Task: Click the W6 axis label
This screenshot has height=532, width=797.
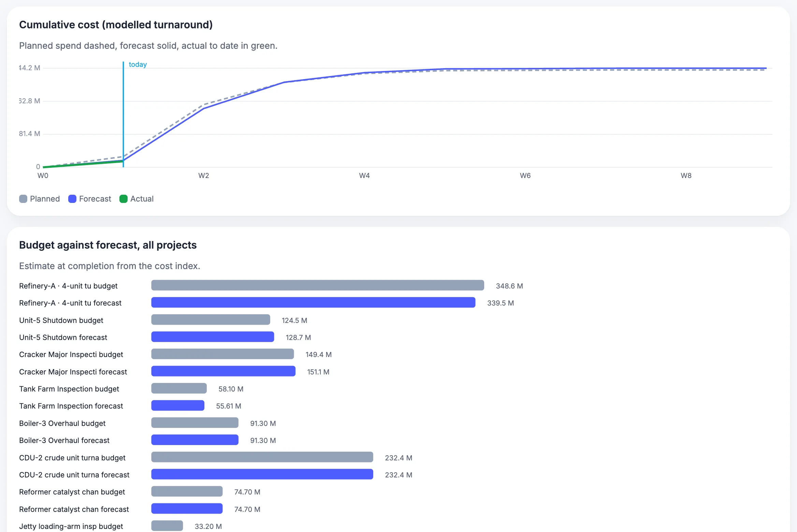Action: [x=525, y=176]
